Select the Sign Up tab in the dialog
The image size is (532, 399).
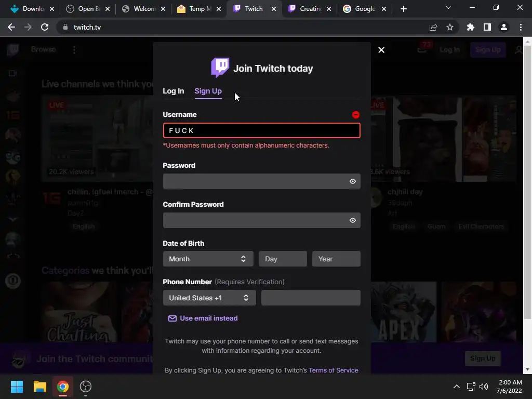(208, 91)
